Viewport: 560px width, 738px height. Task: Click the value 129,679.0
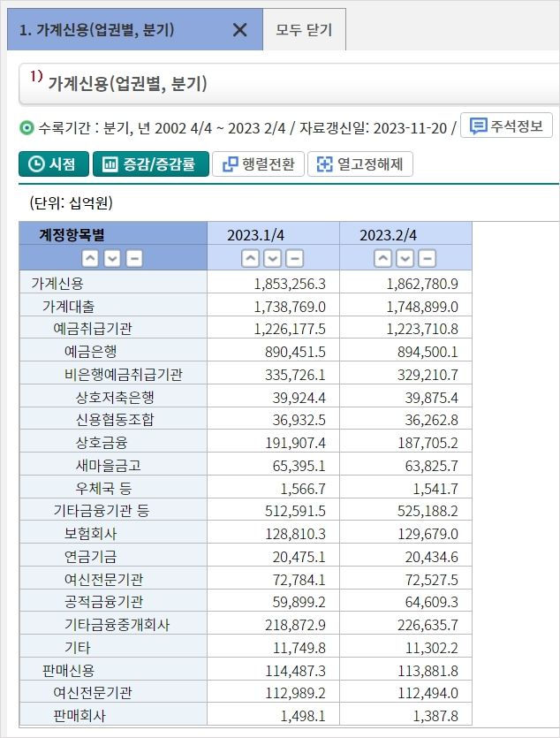428,534
